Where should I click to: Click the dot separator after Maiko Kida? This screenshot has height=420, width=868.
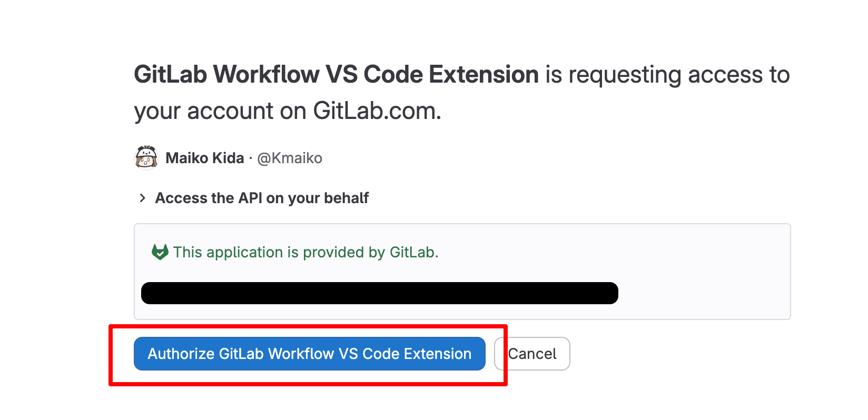tap(251, 158)
